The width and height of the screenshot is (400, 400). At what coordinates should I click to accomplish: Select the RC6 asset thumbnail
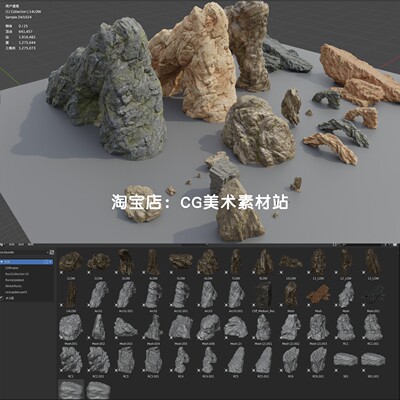click(x=291, y=360)
